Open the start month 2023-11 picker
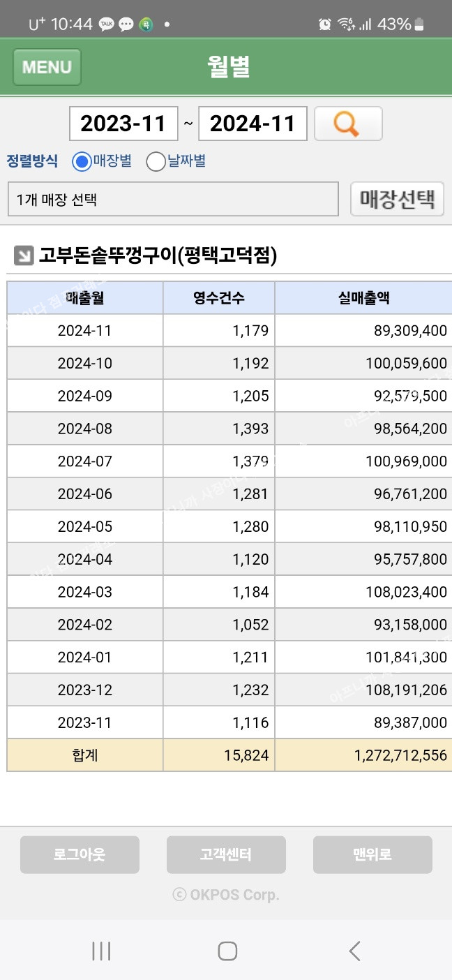 click(123, 124)
